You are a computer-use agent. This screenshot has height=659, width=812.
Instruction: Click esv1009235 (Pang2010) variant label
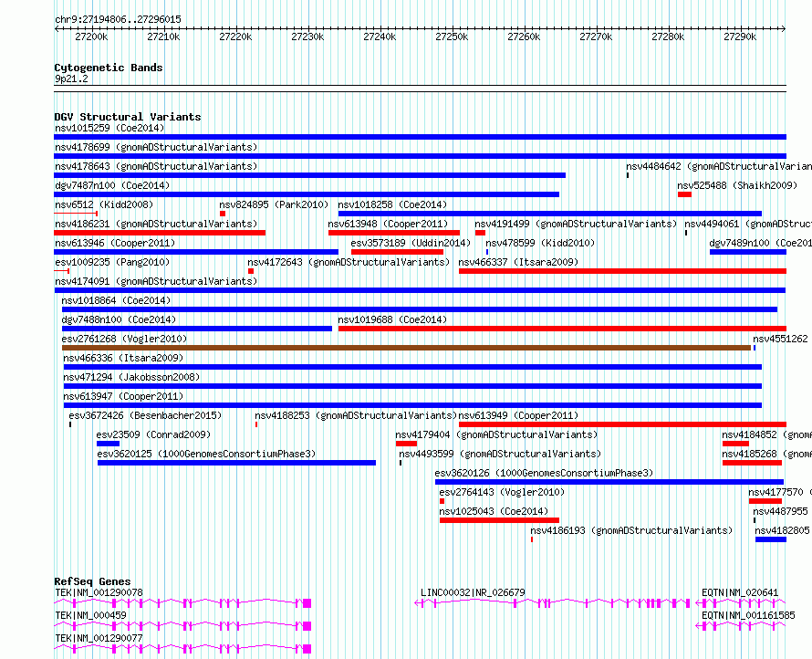coord(112,262)
